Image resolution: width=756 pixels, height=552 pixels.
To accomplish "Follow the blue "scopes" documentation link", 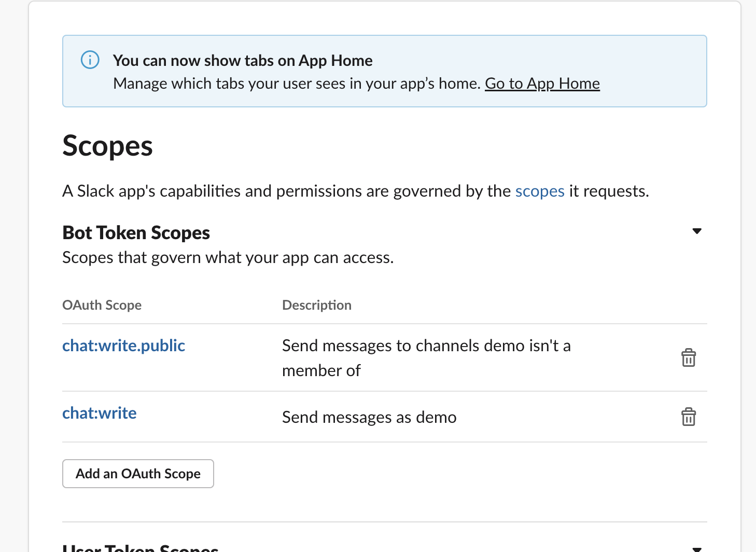I will 539,191.
